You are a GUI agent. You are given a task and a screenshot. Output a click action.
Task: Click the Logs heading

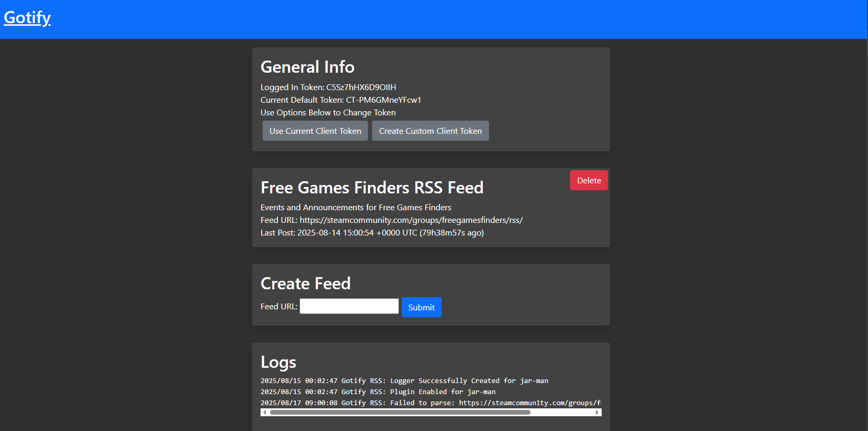[278, 362]
